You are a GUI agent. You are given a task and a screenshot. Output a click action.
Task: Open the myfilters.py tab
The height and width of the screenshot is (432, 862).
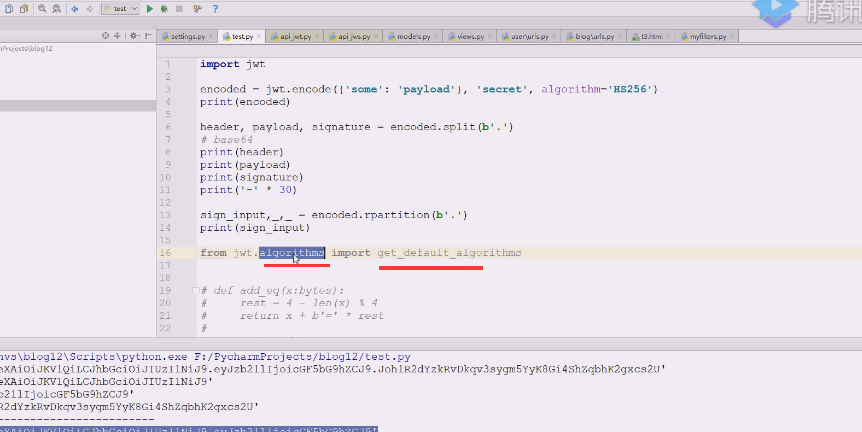(x=708, y=36)
